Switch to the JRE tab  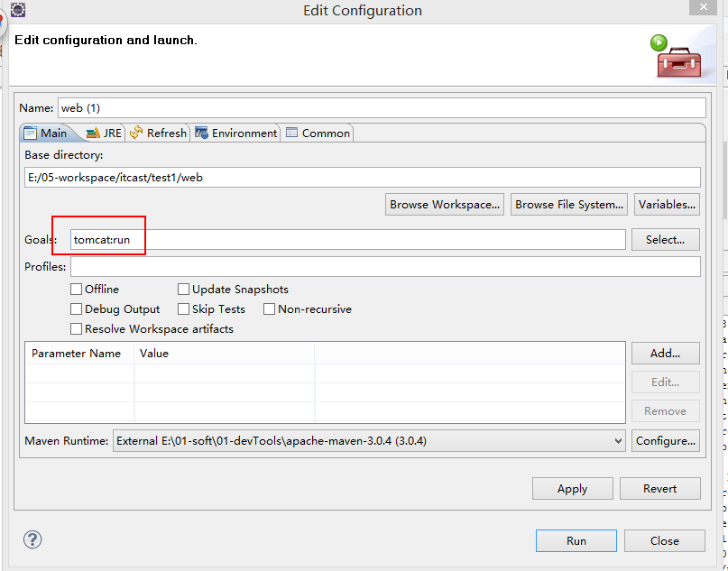pos(104,133)
